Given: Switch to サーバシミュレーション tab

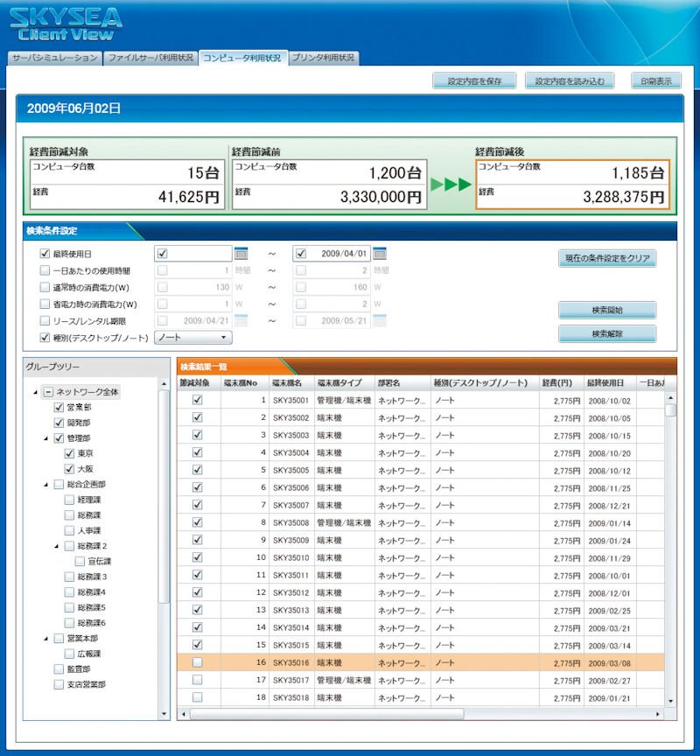Looking at the screenshot, I should tap(55, 58).
